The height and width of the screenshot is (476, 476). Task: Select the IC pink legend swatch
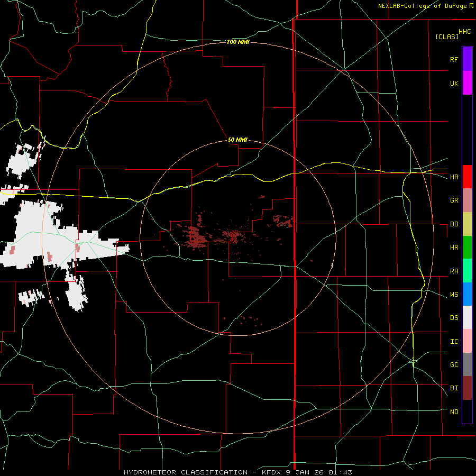(467, 341)
